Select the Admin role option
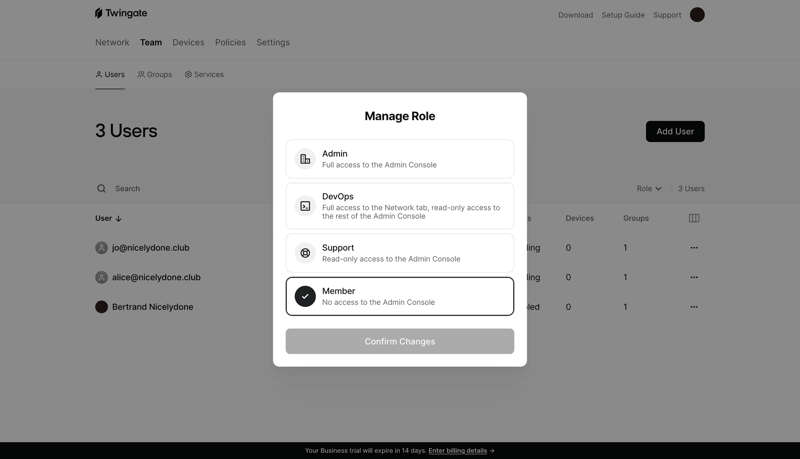Screen dimensions: 800x459 coord(400,159)
